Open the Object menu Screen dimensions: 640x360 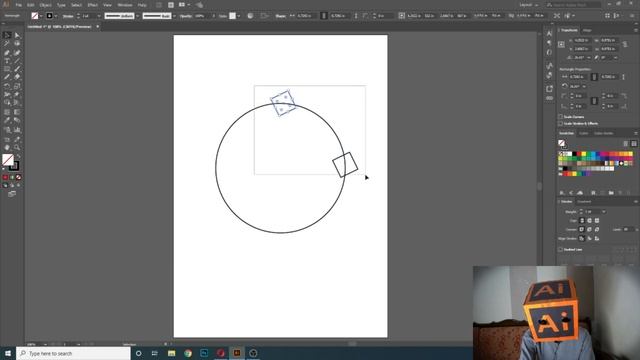click(46, 5)
